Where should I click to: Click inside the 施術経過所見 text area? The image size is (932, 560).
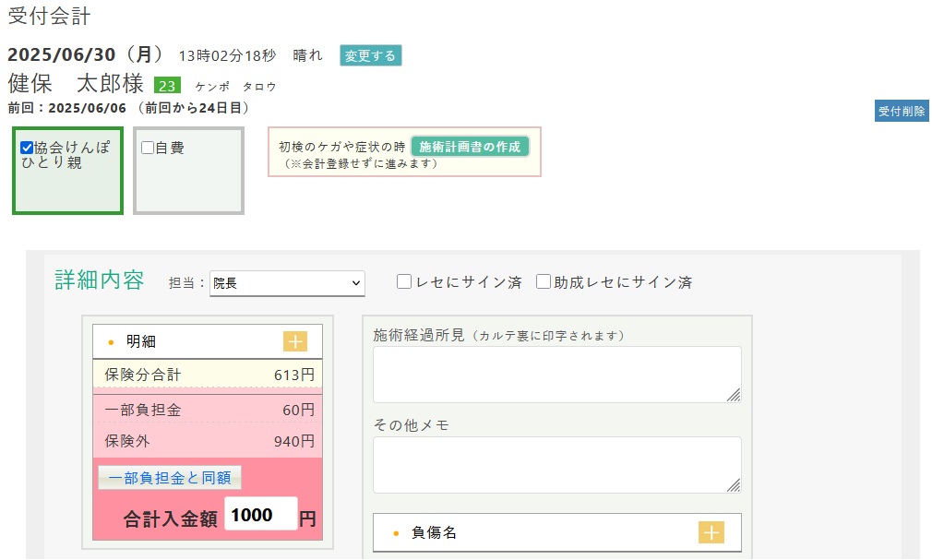click(556, 374)
